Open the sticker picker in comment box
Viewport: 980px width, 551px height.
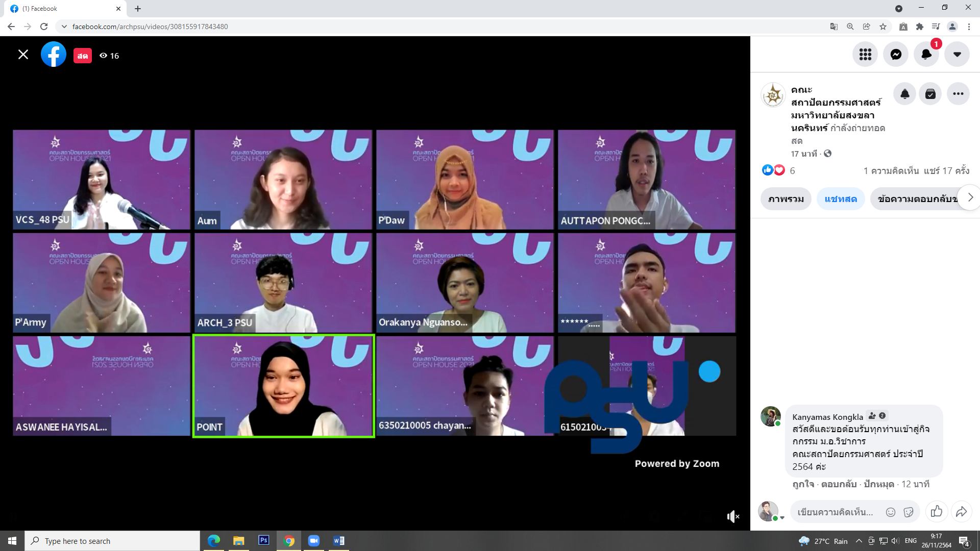click(x=909, y=512)
